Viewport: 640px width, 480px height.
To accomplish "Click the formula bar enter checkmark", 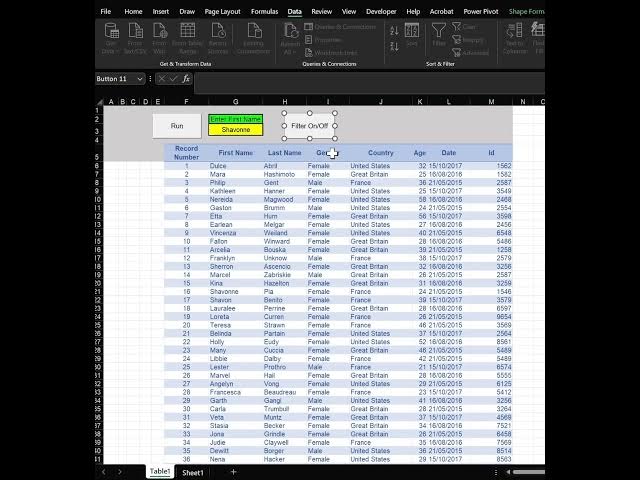I will (x=173, y=79).
